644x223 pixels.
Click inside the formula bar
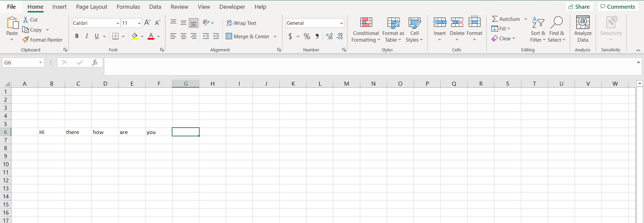coord(369,66)
